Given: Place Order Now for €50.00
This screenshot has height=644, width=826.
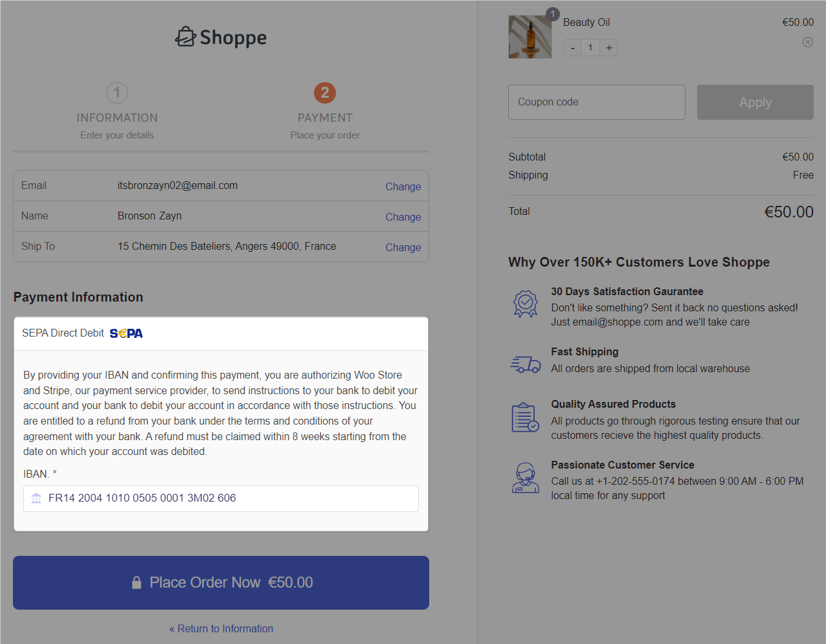Looking at the screenshot, I should 221,583.
